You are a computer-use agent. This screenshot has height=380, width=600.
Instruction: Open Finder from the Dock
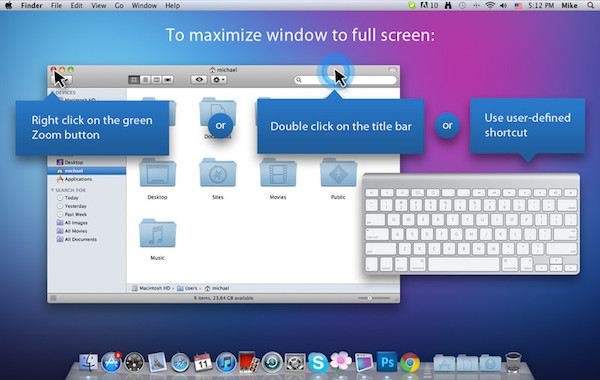coord(88,362)
